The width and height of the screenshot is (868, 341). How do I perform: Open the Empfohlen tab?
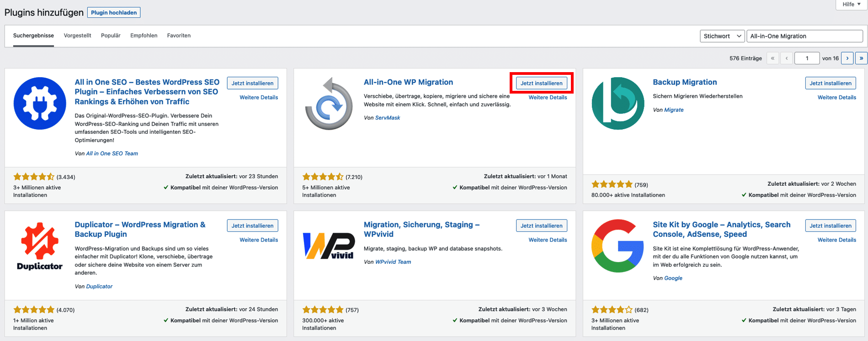pos(144,36)
